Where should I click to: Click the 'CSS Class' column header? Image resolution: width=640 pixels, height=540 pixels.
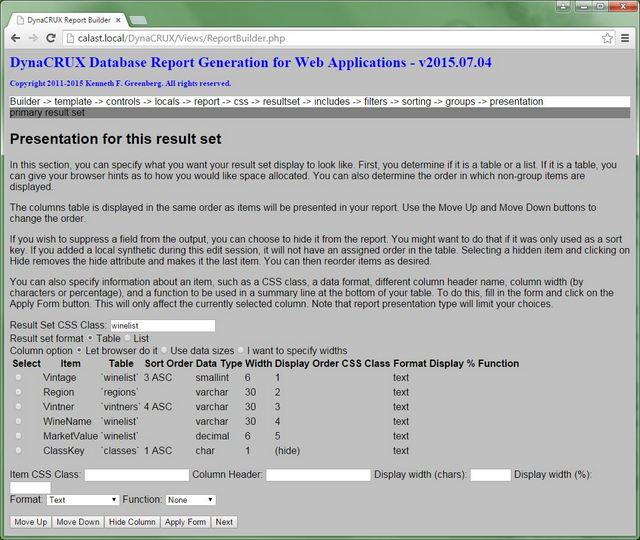(x=366, y=363)
